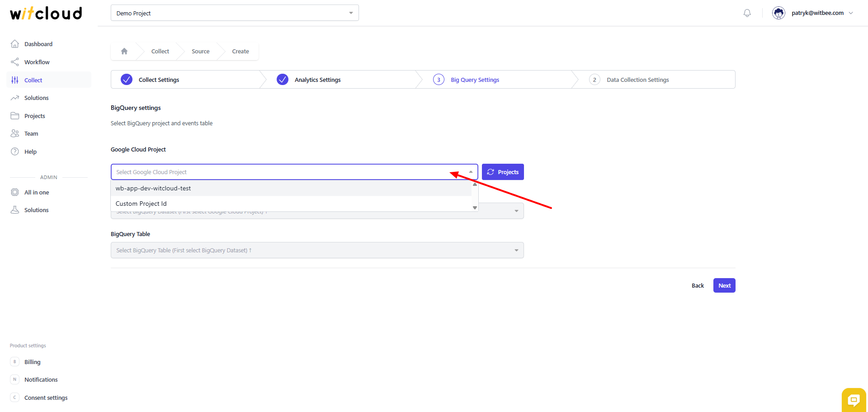Open Consent settings link
868x412 pixels.
click(x=46, y=398)
